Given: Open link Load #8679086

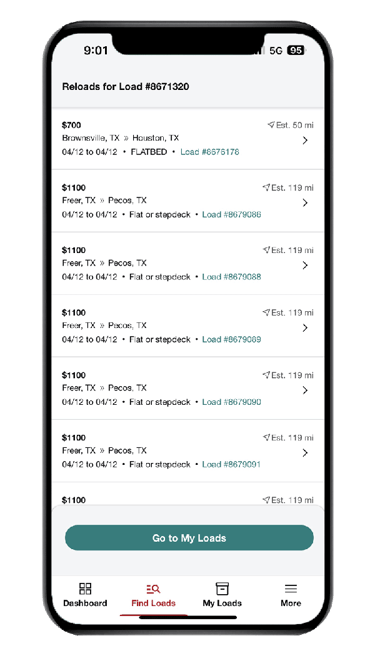Looking at the screenshot, I should click(x=231, y=214).
